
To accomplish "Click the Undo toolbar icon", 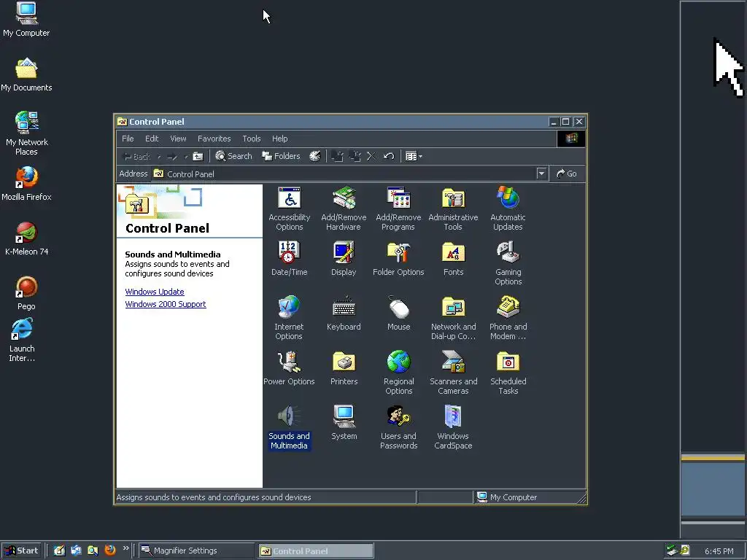I will [x=389, y=156].
